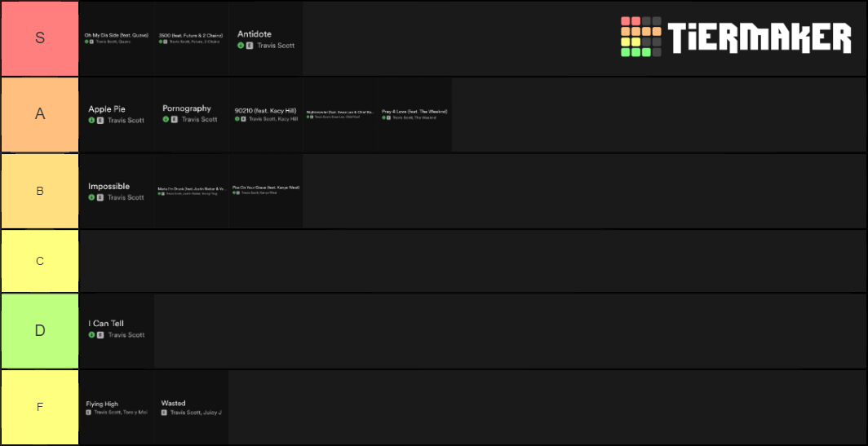Select the yellow C tier label
This screenshot has height=446, width=868.
click(40, 261)
